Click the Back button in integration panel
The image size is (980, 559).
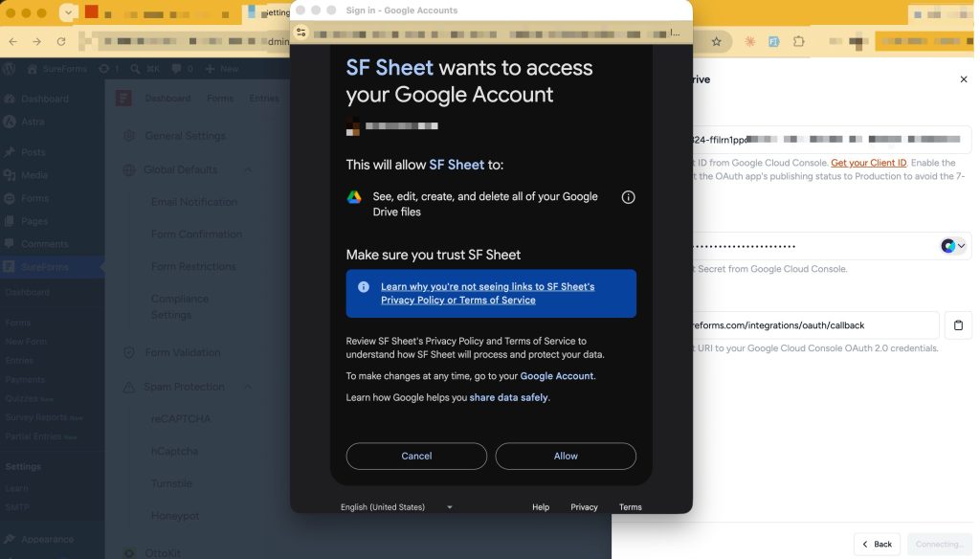877,544
